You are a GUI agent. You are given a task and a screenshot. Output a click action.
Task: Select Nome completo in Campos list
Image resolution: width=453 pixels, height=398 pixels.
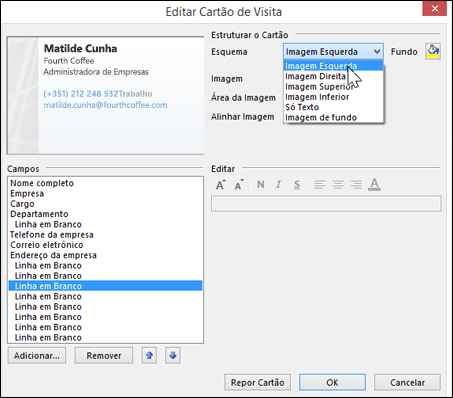(105, 183)
